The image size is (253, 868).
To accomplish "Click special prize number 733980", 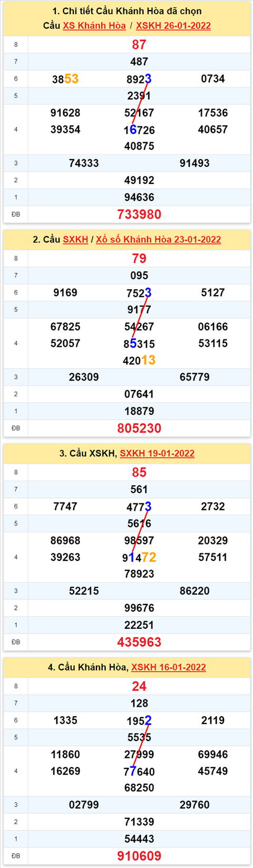I will [139, 214].
